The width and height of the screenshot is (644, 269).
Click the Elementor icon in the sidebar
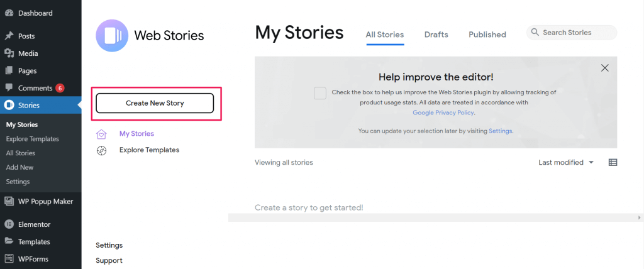click(9, 224)
